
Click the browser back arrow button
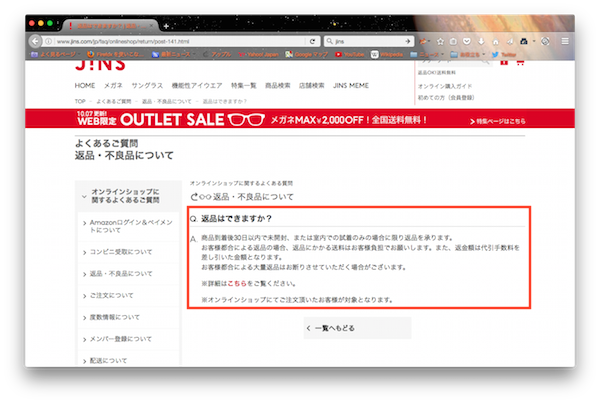[x=35, y=41]
